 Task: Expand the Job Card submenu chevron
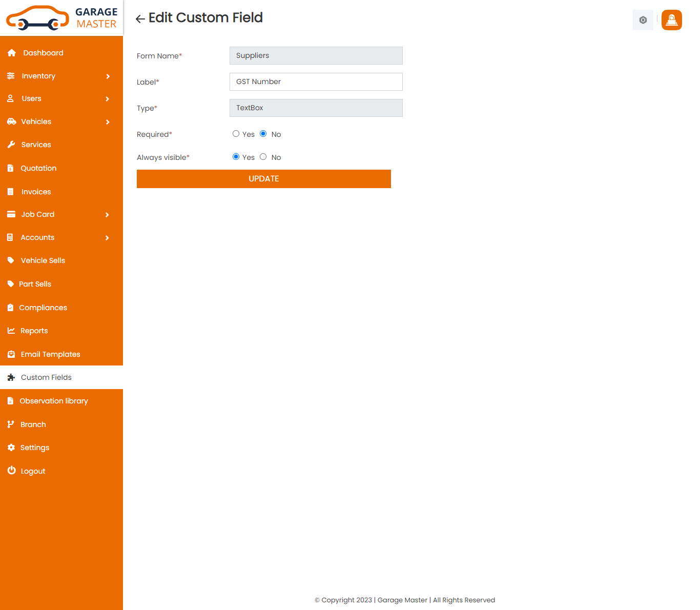[107, 215]
